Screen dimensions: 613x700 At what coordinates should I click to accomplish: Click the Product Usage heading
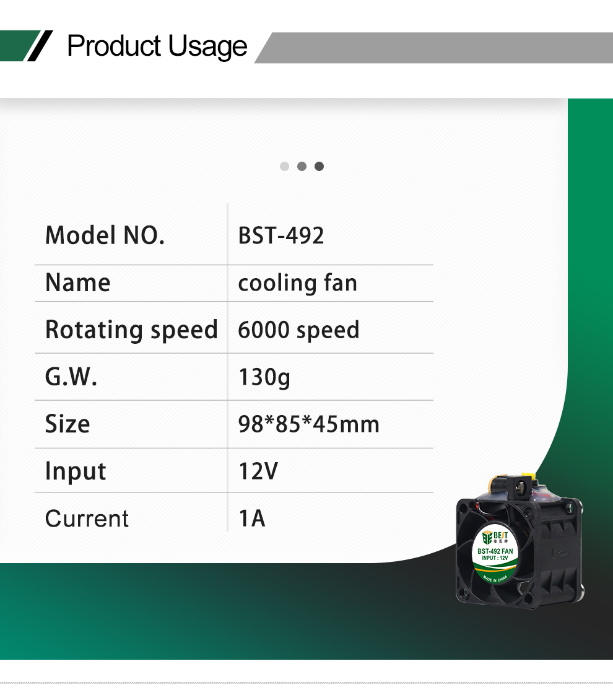click(157, 46)
